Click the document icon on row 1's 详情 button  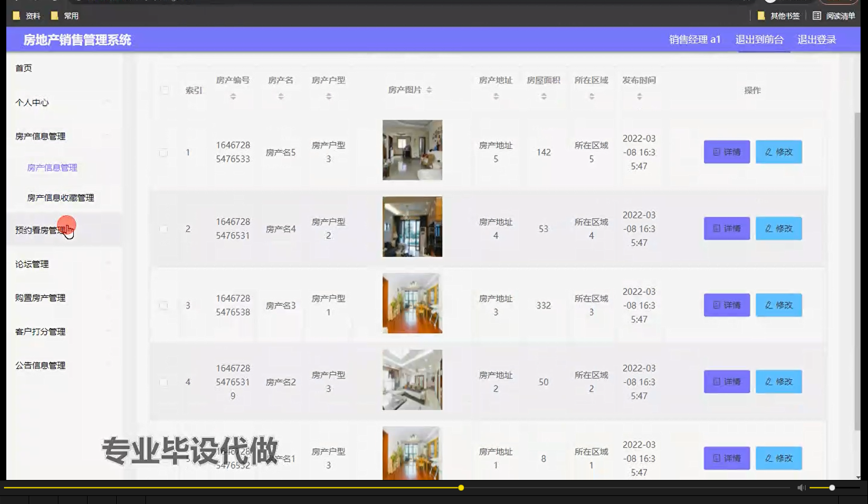tap(716, 152)
